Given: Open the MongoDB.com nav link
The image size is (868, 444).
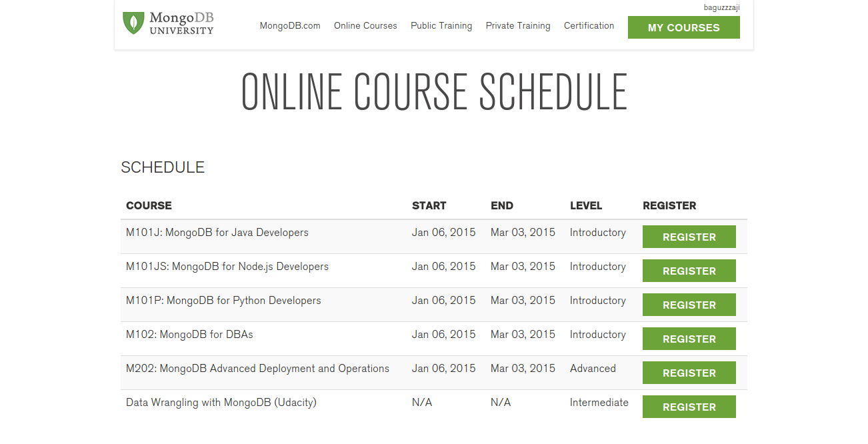Looking at the screenshot, I should [290, 26].
